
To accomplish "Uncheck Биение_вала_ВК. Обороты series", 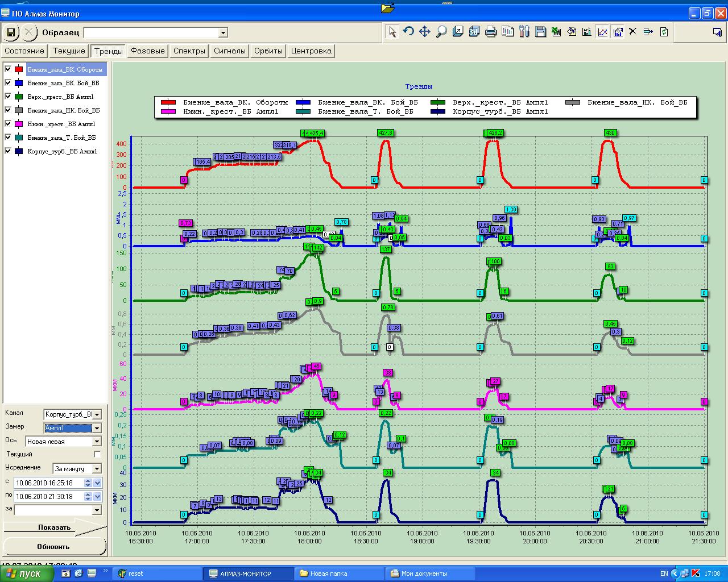I will [x=8, y=69].
